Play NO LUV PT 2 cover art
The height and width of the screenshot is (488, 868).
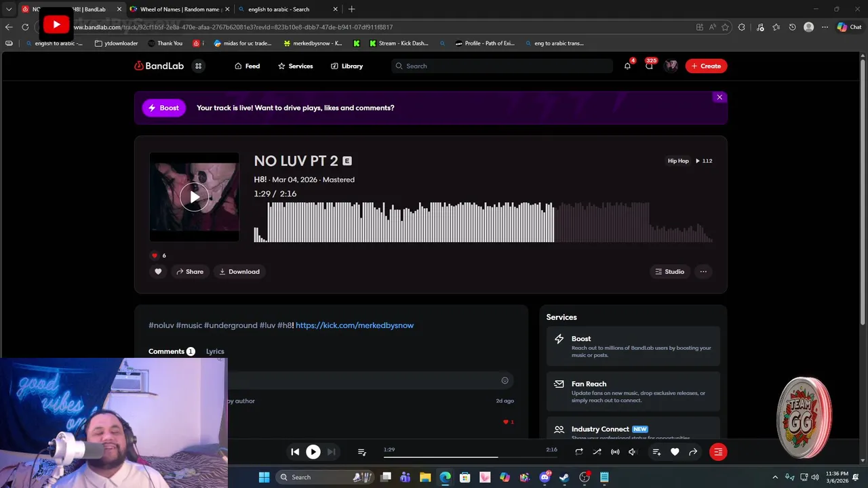pos(195,197)
